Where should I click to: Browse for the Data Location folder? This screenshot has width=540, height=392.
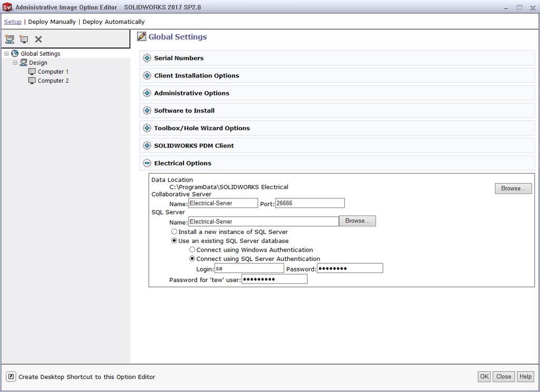click(x=513, y=189)
